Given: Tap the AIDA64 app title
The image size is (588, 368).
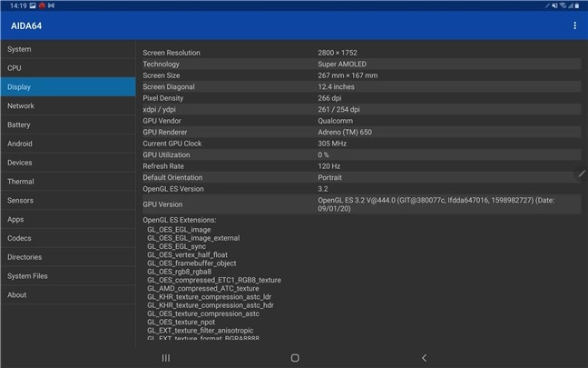Looking at the screenshot, I should (x=26, y=26).
